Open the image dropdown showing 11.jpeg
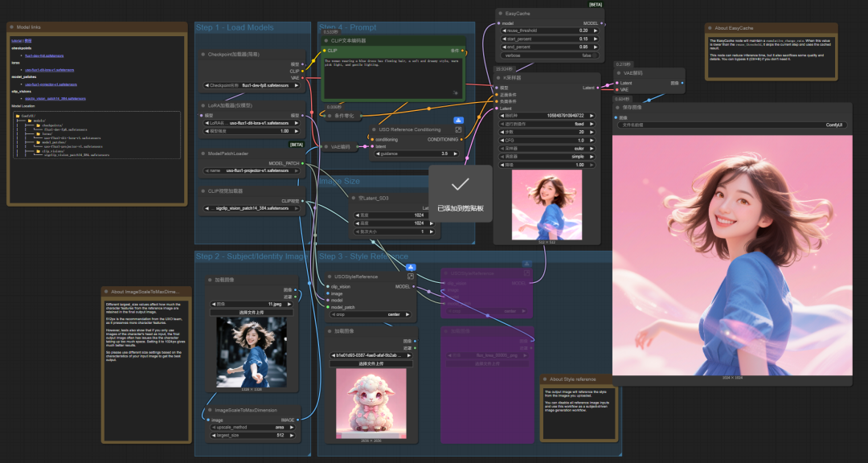This screenshot has width=868, height=463. click(x=252, y=304)
